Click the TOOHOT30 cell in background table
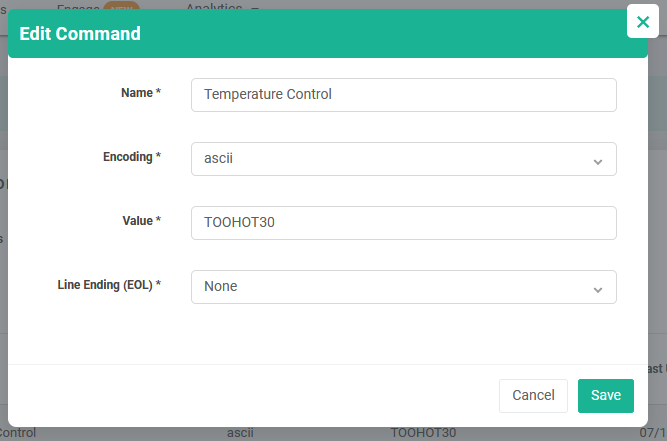Viewport: 667px width, 441px height. click(x=423, y=433)
